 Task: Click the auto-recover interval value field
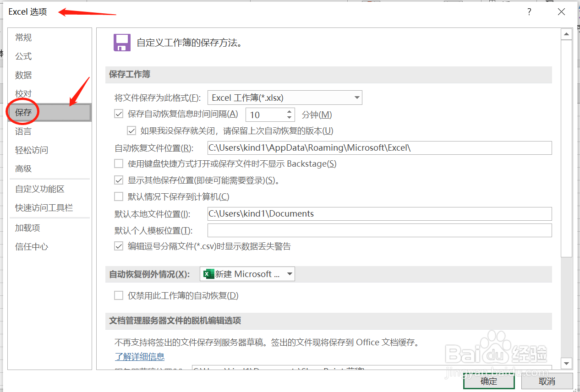click(266, 114)
